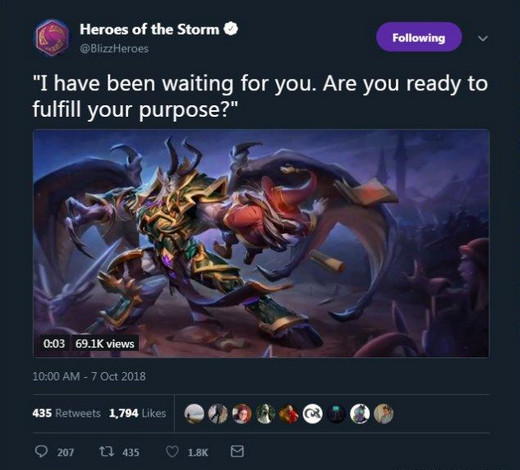
Task: Click the retweet arrows icon
Action: [x=107, y=452]
